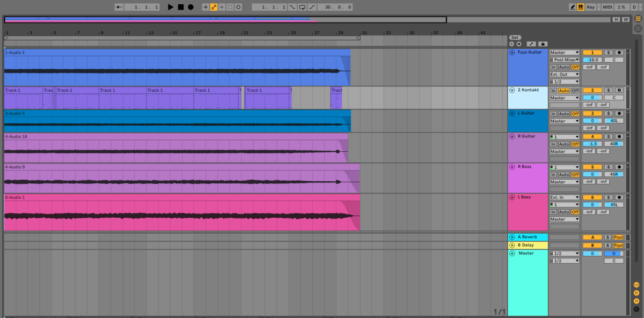Viewport: 644px width, 318px height.
Task: Expand the B Delay return track
Action: [x=512, y=245]
